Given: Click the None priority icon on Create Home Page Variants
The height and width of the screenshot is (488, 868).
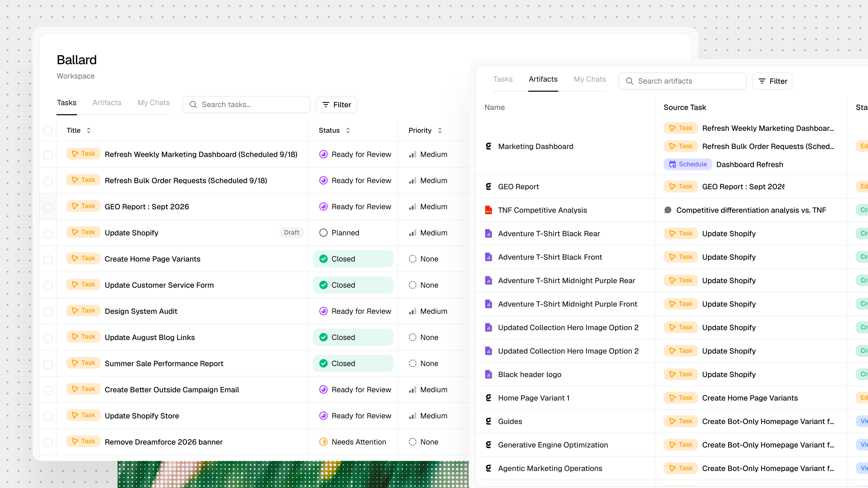Looking at the screenshot, I should 413,259.
